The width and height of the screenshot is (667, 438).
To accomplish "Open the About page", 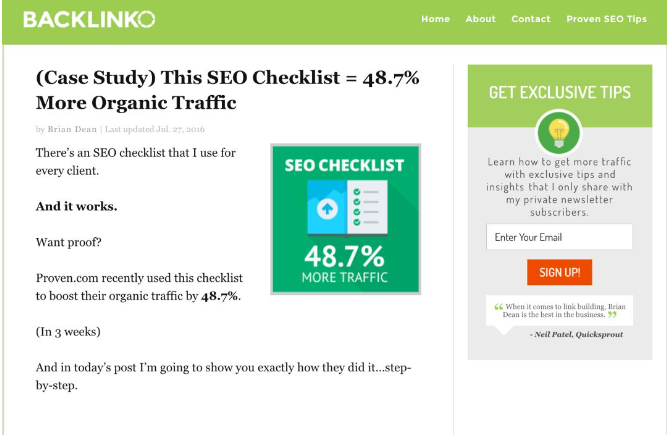I will [x=480, y=19].
